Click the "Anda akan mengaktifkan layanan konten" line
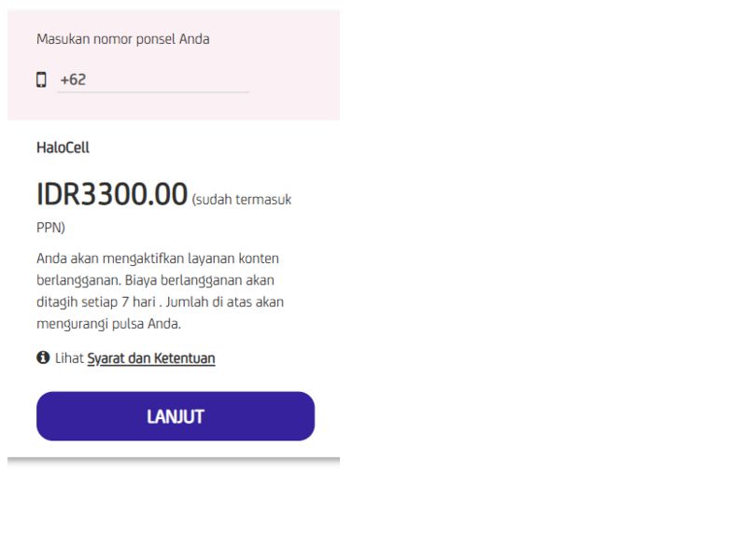Viewport: 747px width, 560px height. (158, 258)
